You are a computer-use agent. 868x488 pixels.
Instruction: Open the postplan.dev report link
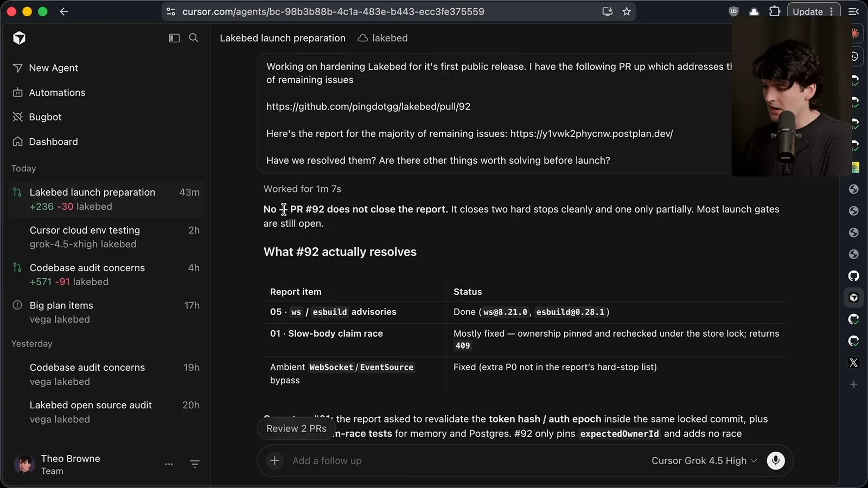[x=591, y=133]
